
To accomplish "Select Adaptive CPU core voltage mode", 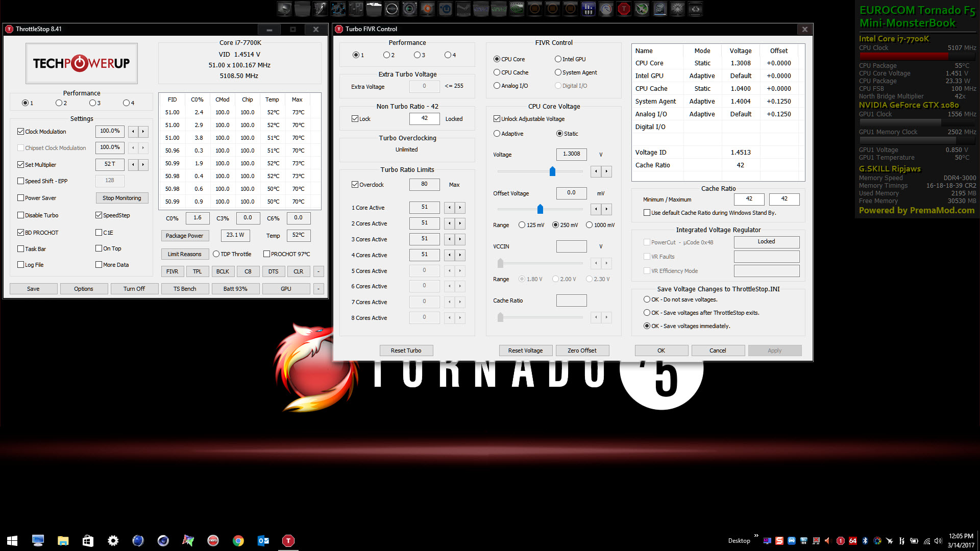I will (x=497, y=134).
